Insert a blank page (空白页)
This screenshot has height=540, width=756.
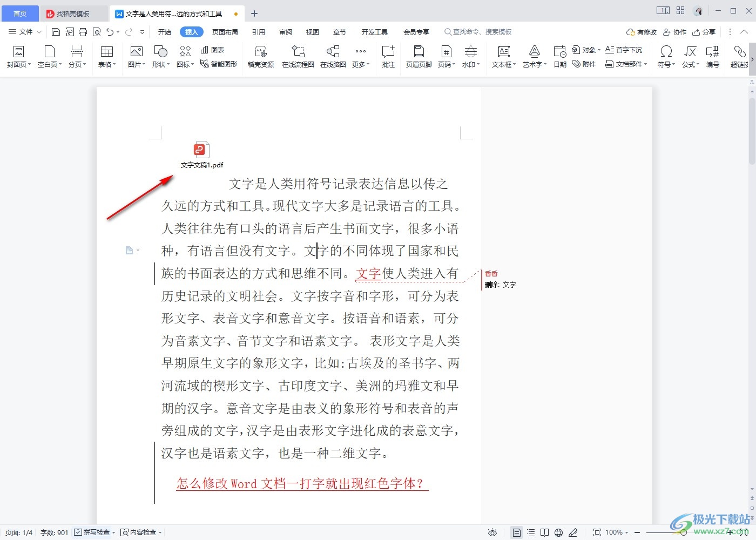coord(50,56)
